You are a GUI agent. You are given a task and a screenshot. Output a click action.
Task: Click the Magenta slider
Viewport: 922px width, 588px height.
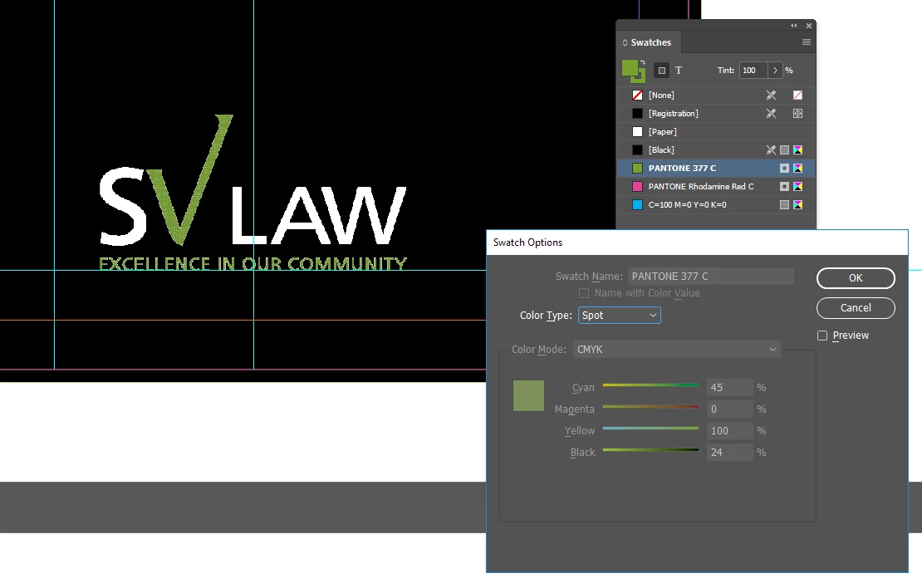(x=651, y=407)
